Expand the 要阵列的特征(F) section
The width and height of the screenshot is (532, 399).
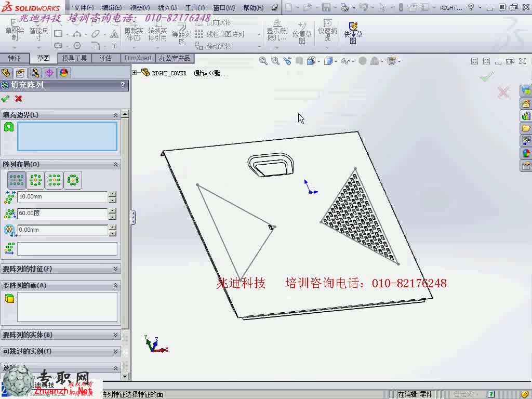tap(115, 269)
